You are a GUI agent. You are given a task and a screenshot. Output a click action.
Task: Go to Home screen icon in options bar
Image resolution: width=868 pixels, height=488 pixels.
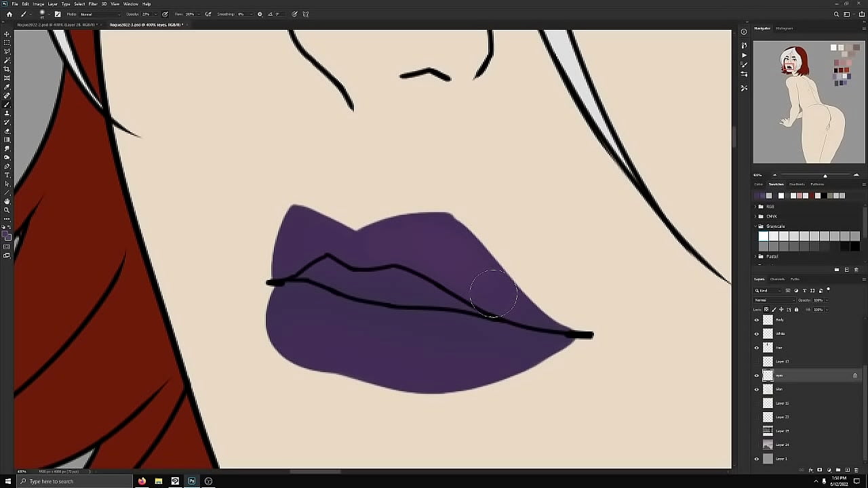[9, 14]
